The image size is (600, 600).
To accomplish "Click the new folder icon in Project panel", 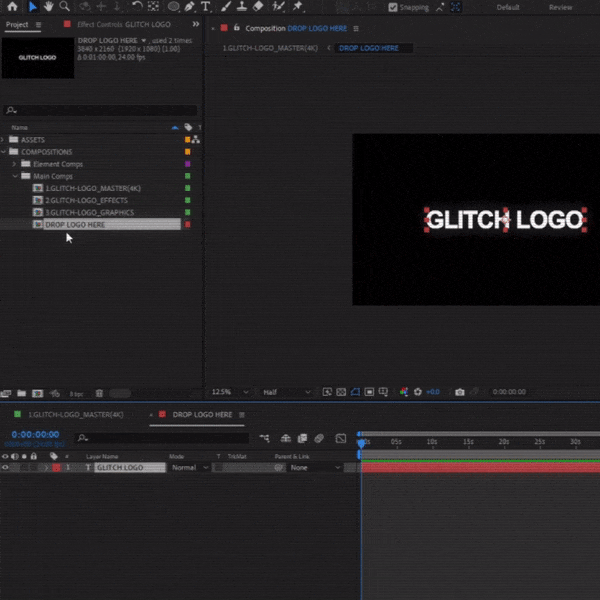I will coord(21,394).
